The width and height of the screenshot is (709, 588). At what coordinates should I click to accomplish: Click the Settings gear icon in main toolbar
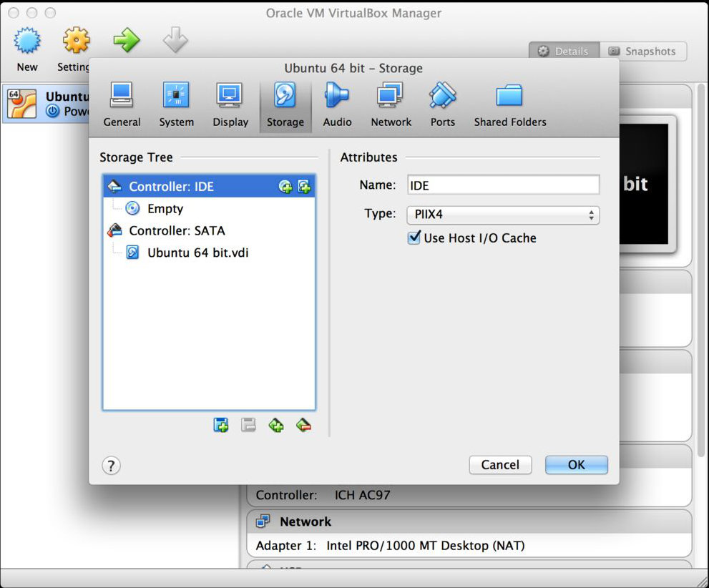point(76,41)
